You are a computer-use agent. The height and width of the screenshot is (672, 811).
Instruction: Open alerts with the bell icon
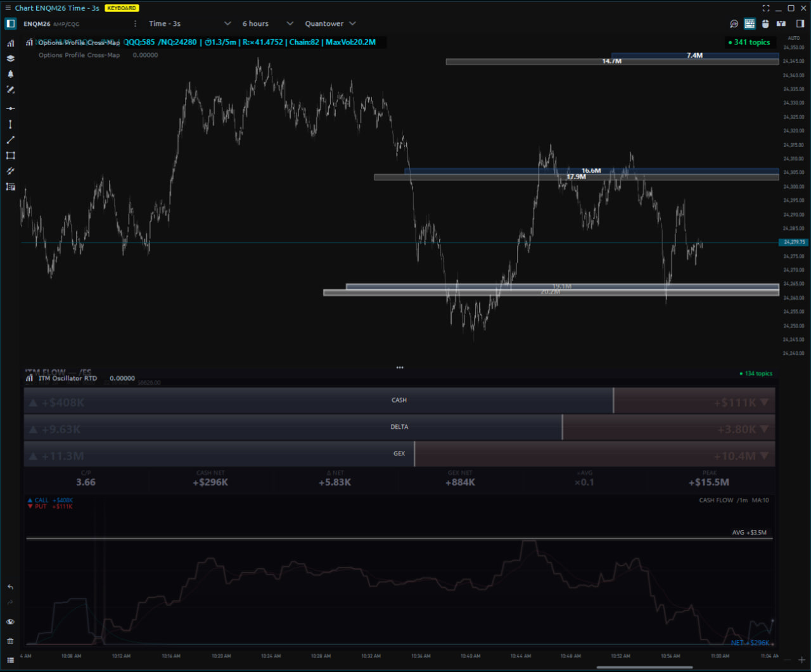pyautogui.click(x=10, y=74)
